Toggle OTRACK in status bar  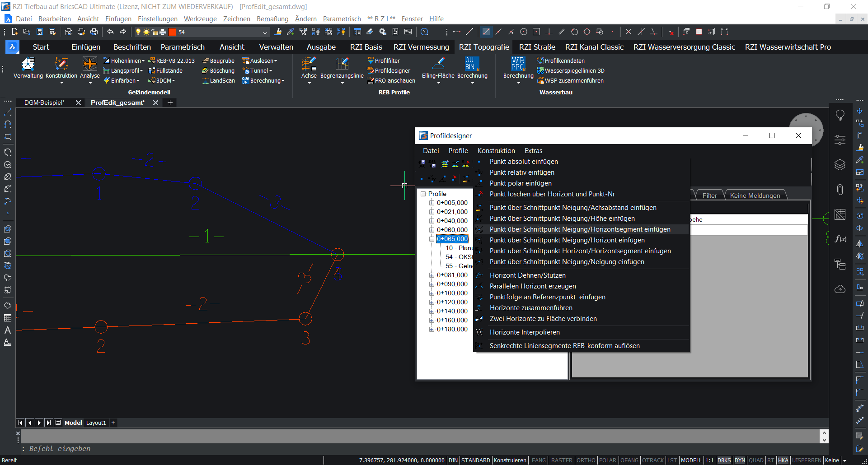[x=653, y=460]
